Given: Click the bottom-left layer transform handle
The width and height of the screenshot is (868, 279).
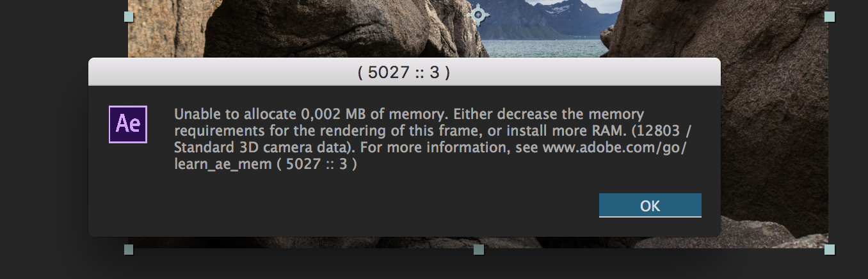Looking at the screenshot, I should (x=129, y=250).
